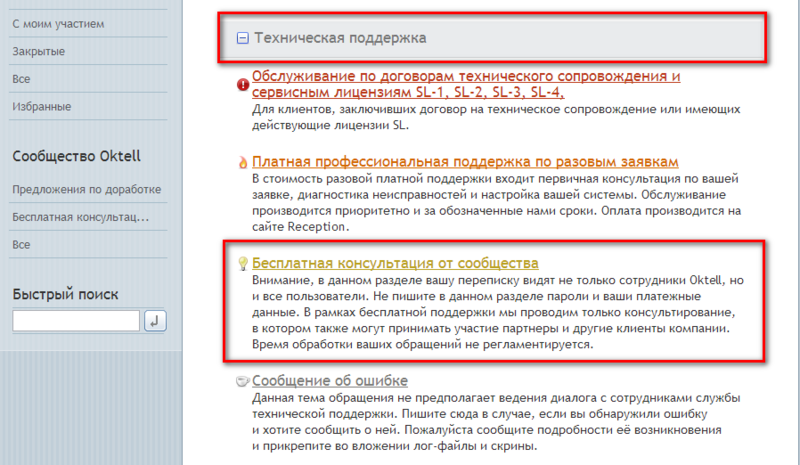Click the quick search submit button

[x=155, y=321]
